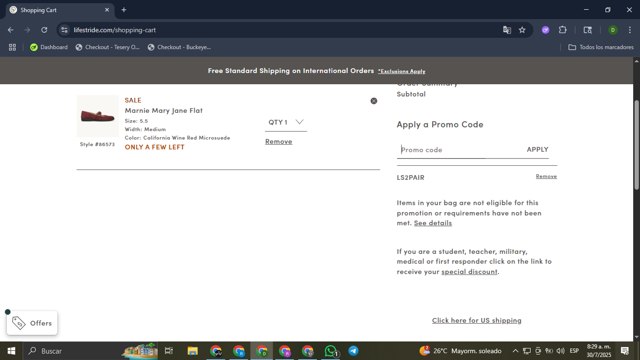Open the QTY 1 quantity dropdown
The image size is (640, 360).
pyautogui.click(x=286, y=122)
